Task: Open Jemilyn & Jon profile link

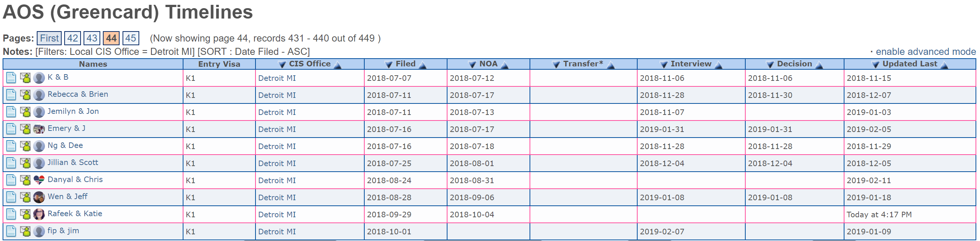Action: point(73,111)
